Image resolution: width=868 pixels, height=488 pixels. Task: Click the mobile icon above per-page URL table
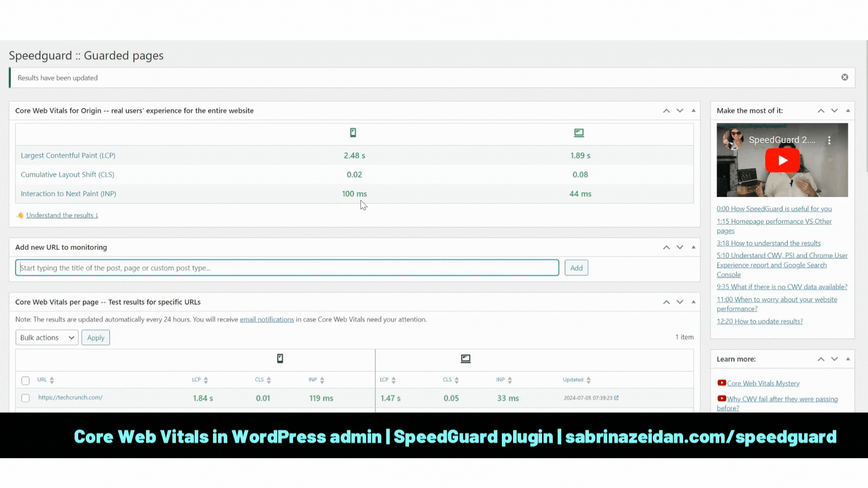click(x=279, y=358)
